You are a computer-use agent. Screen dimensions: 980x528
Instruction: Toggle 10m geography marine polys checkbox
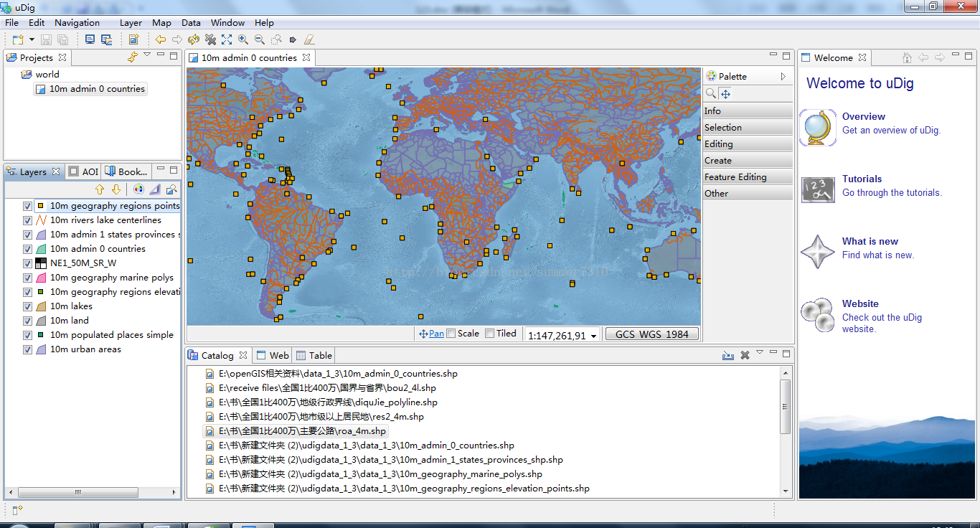[x=27, y=278]
